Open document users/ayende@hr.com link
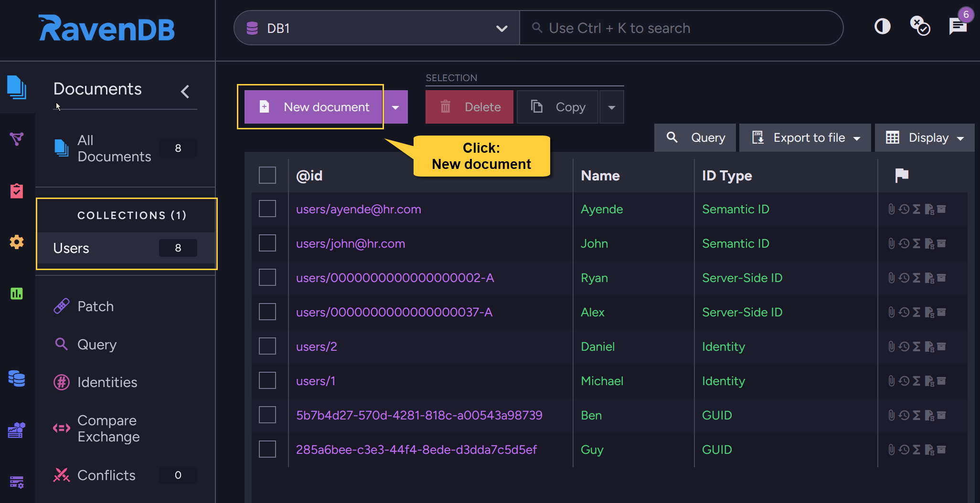980x503 pixels. click(x=359, y=209)
